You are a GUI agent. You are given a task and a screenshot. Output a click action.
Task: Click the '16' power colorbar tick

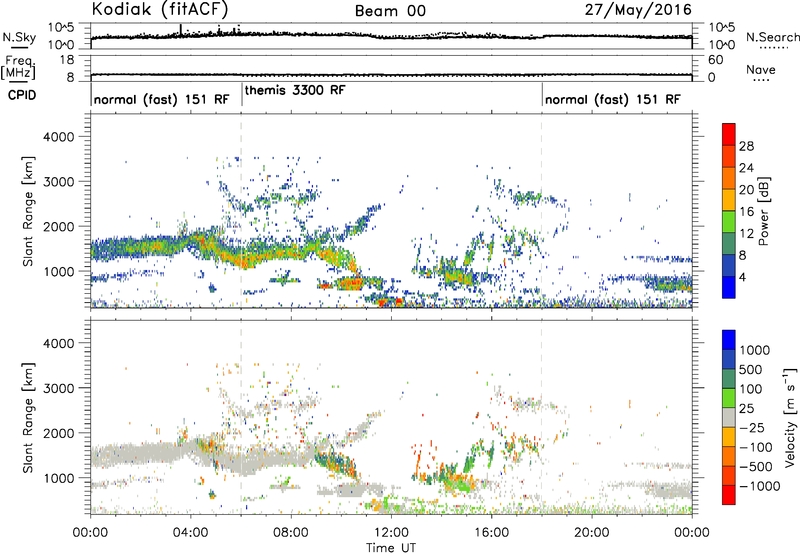(x=746, y=212)
